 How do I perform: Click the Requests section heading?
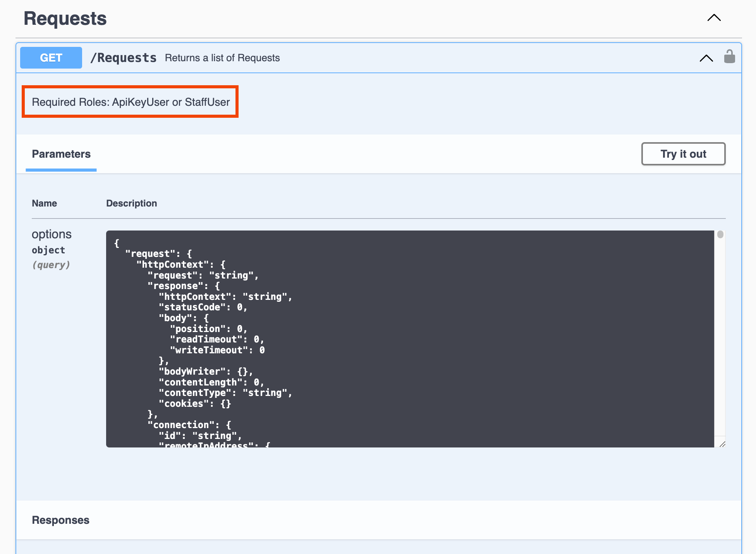65,19
